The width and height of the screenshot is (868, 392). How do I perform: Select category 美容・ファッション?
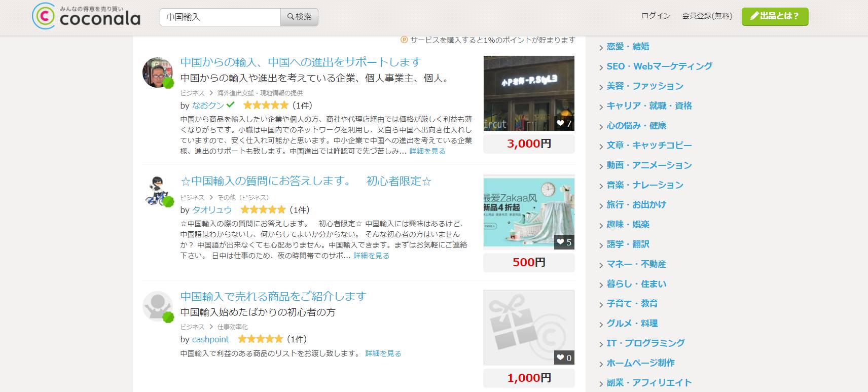click(645, 86)
